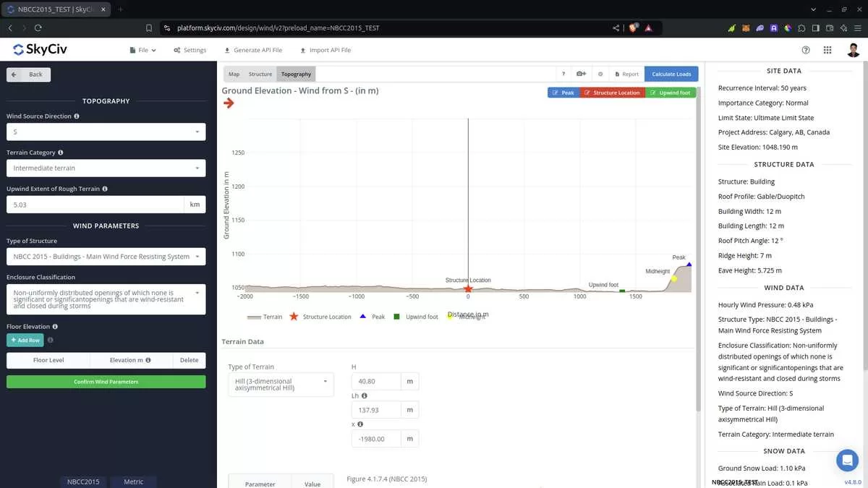This screenshot has height=488, width=868.
Task: Switch to the Map tab
Action: [x=234, y=74]
